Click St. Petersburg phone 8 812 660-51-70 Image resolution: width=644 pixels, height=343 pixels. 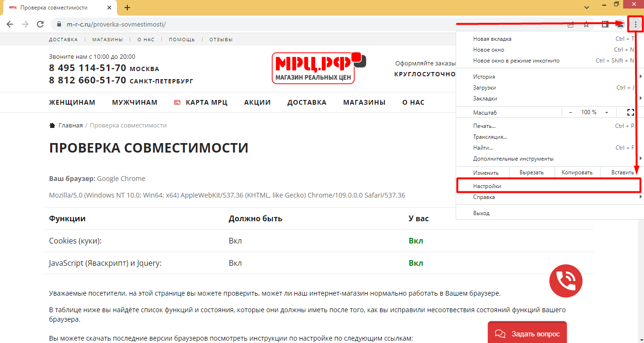[x=88, y=81]
